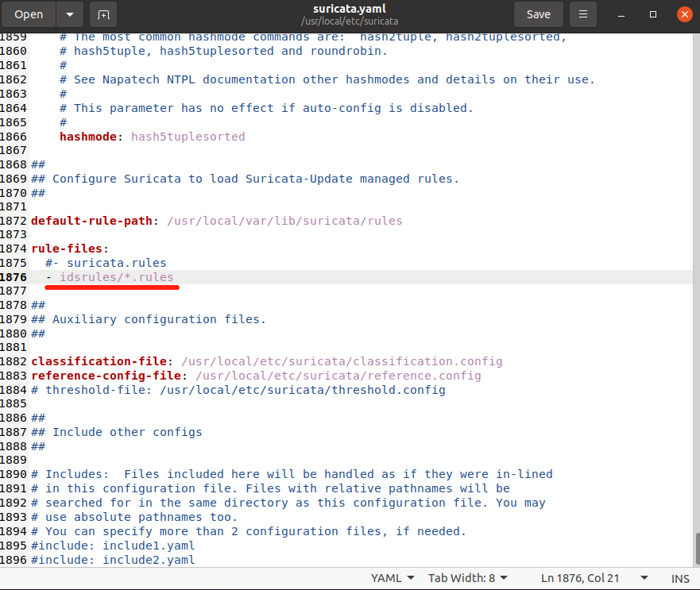This screenshot has height=590, width=700.
Task: Click the '#- suricata.rules' commented line
Action: [106, 263]
